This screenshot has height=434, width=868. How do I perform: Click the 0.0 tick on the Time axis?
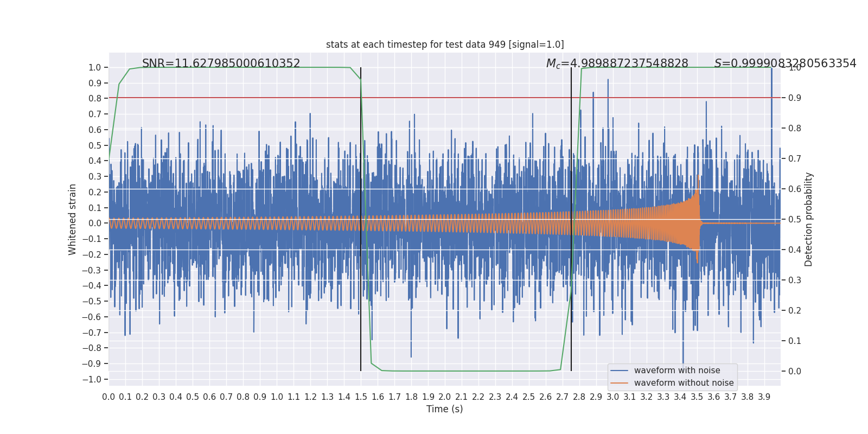(x=108, y=397)
